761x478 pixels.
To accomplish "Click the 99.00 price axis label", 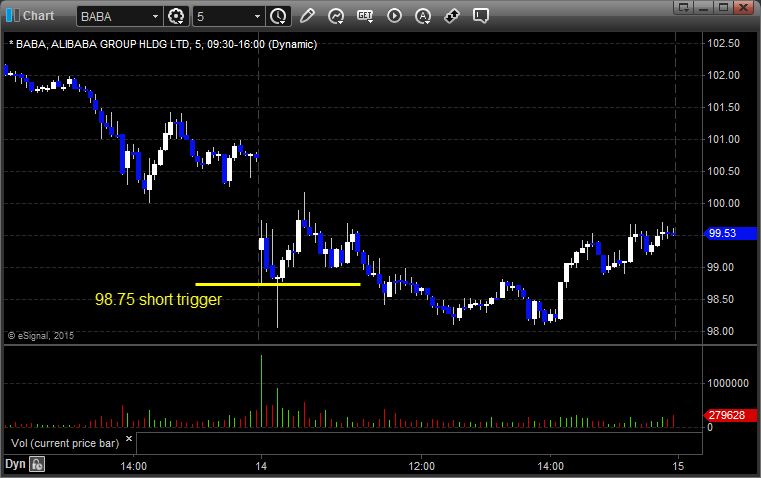I will tap(720, 267).
